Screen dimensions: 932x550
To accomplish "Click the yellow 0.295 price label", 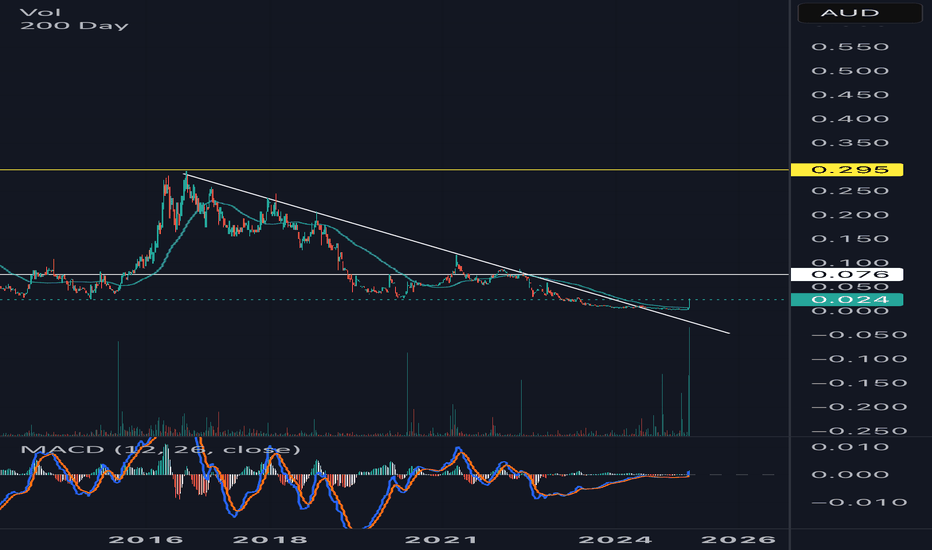I will 847,170.
